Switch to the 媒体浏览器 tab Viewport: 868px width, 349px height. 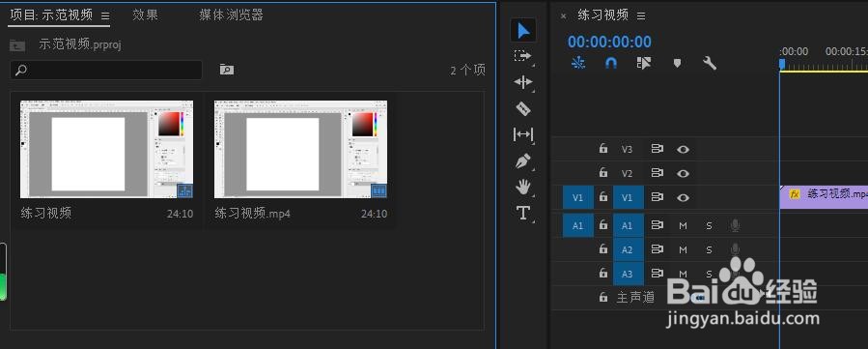point(232,15)
